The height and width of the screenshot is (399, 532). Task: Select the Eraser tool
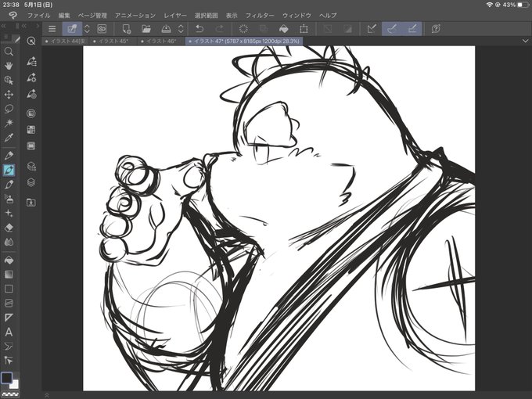(9, 228)
